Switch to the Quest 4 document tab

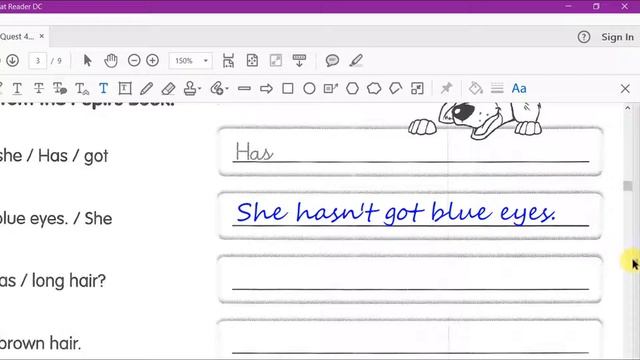[x=17, y=36]
